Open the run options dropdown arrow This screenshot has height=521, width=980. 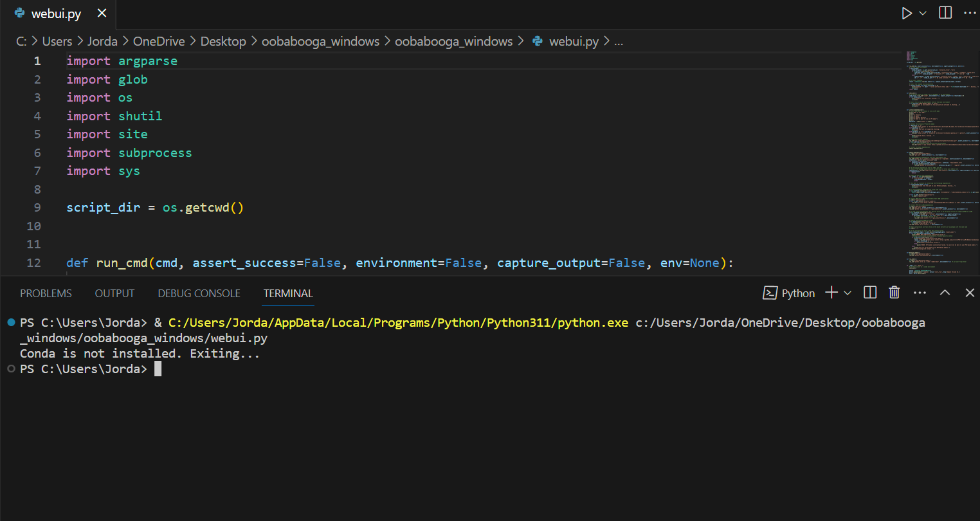[923, 14]
